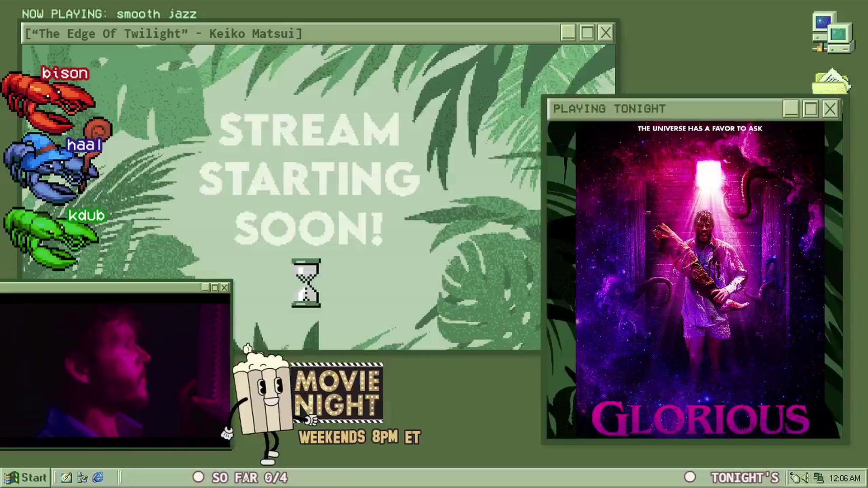Click the 12:06 AM taskbar clock
The height and width of the screenshot is (488, 868).
tap(844, 478)
